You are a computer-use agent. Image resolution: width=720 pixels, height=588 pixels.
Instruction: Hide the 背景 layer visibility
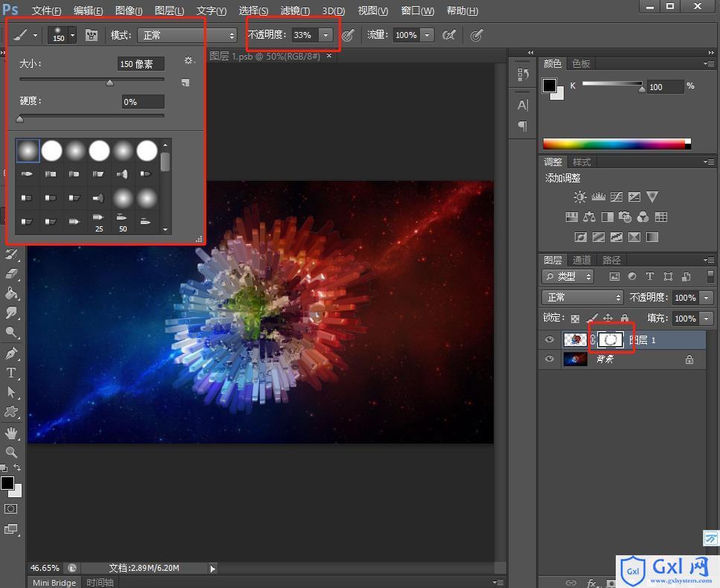click(549, 359)
